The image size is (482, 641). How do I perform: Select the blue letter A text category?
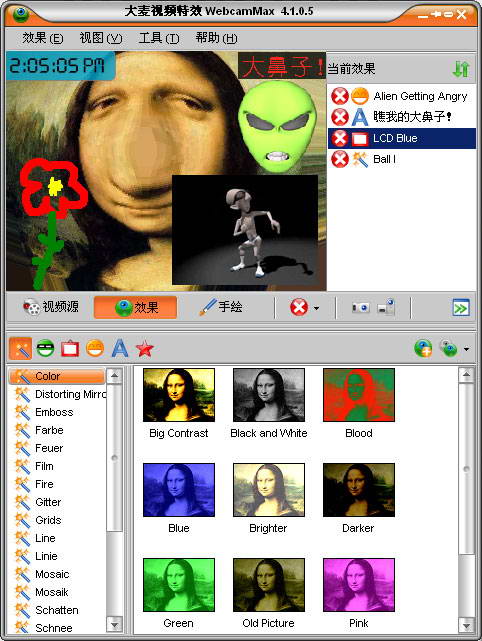point(120,349)
